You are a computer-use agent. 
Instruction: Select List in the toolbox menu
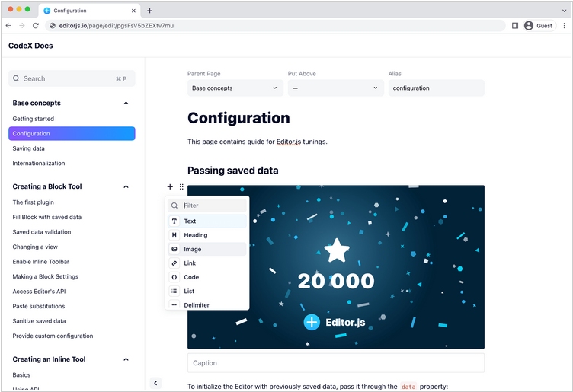point(207,291)
